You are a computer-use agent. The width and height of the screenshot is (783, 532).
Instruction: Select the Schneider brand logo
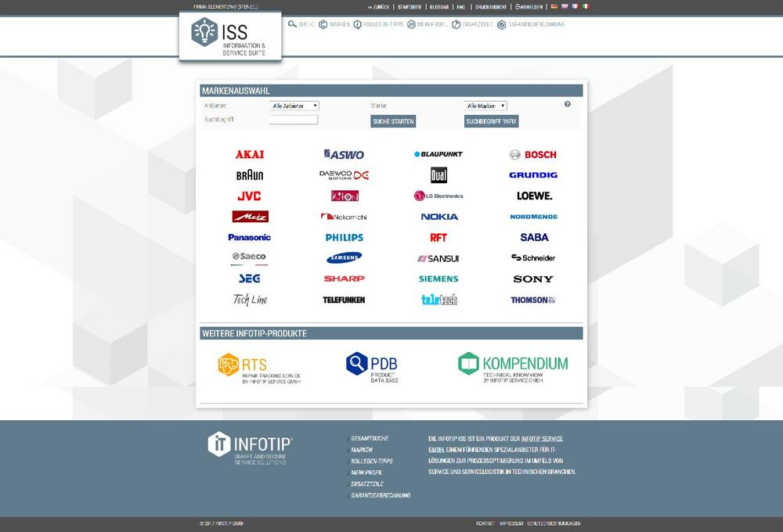(533, 258)
